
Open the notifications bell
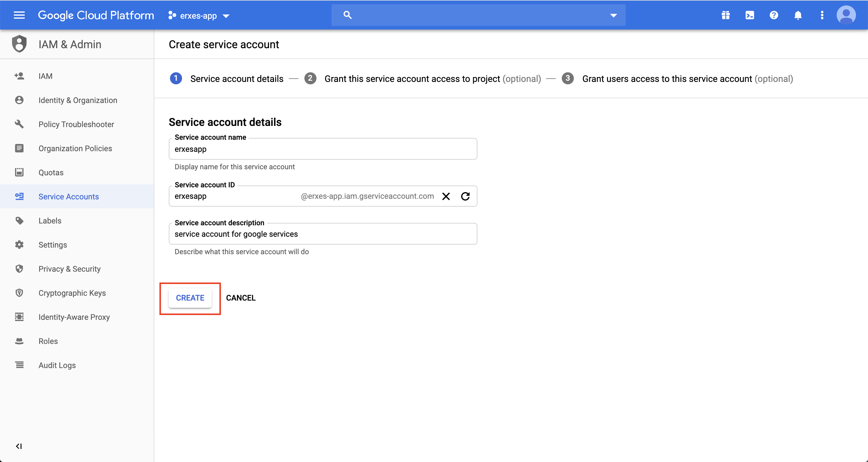pos(798,15)
